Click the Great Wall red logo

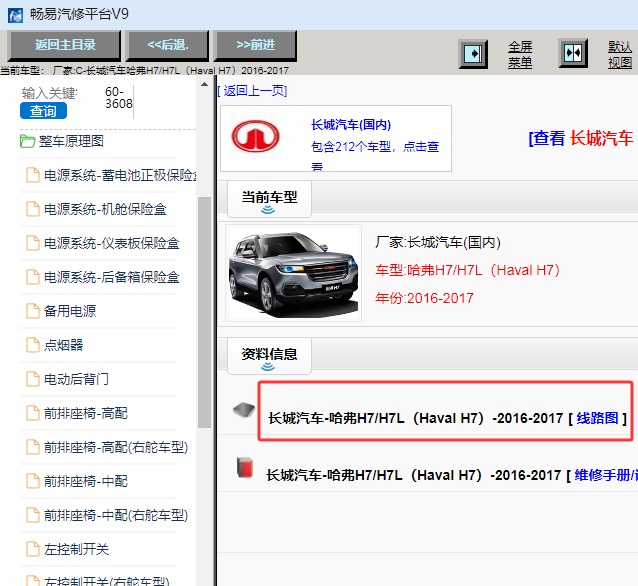pyautogui.click(x=256, y=136)
